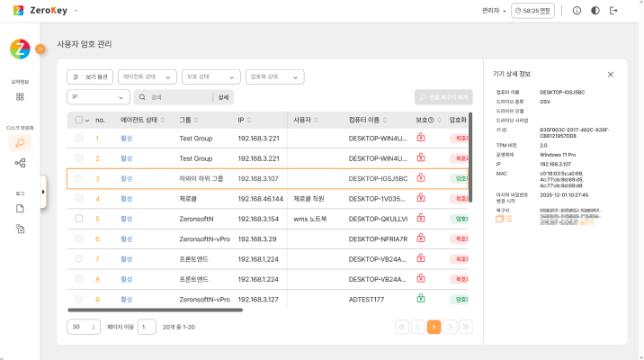Viewport: 644px width, 360px height.
Task: Open the disk encryption key icon in sidebar
Action: [20, 142]
